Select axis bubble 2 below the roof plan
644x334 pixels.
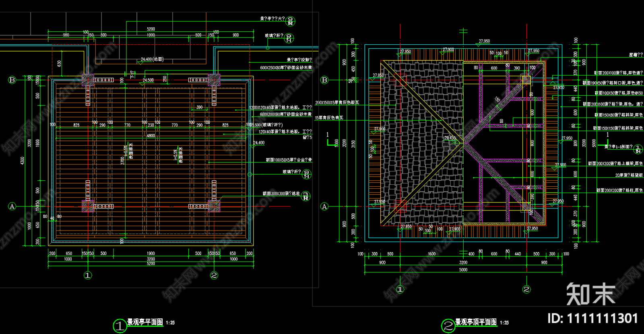(526, 289)
